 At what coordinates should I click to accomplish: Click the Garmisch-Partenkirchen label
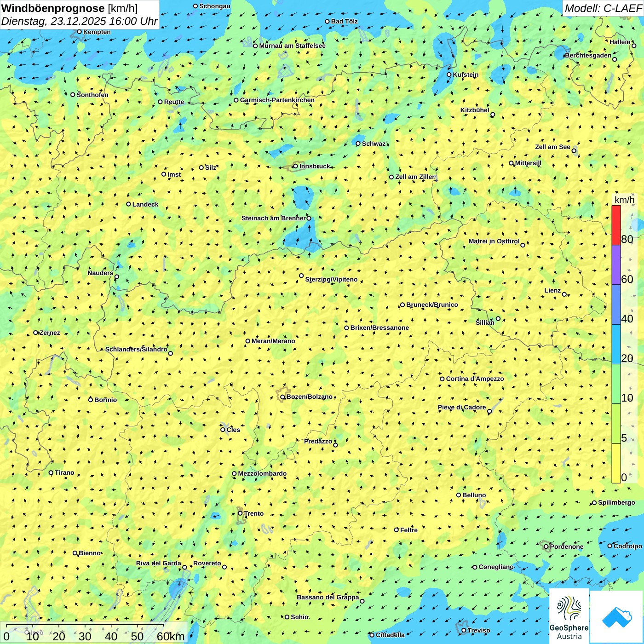[277, 100]
